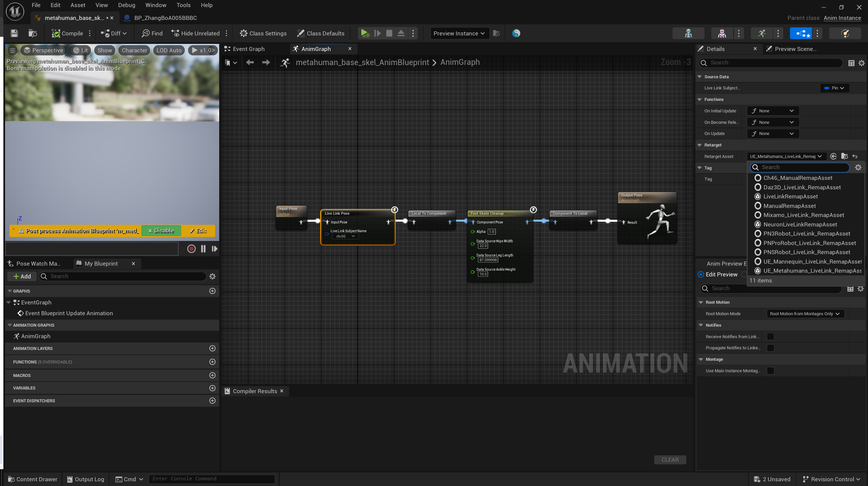Click the Save asset icon
The width and height of the screenshot is (868, 486).
coord(14,33)
